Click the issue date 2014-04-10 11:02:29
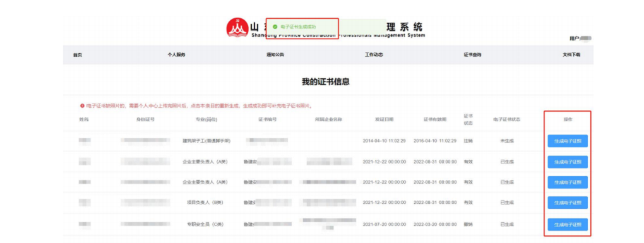 point(385,141)
